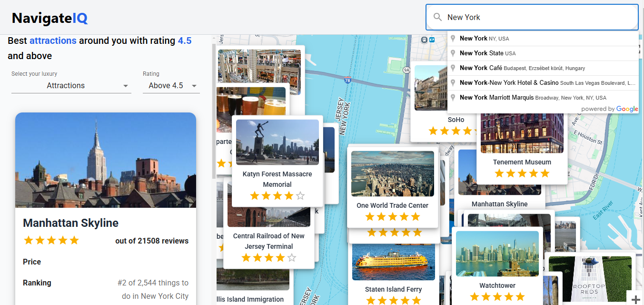644x305 pixels.
Task: Click location pin beside New York Café
Action: 453,68
